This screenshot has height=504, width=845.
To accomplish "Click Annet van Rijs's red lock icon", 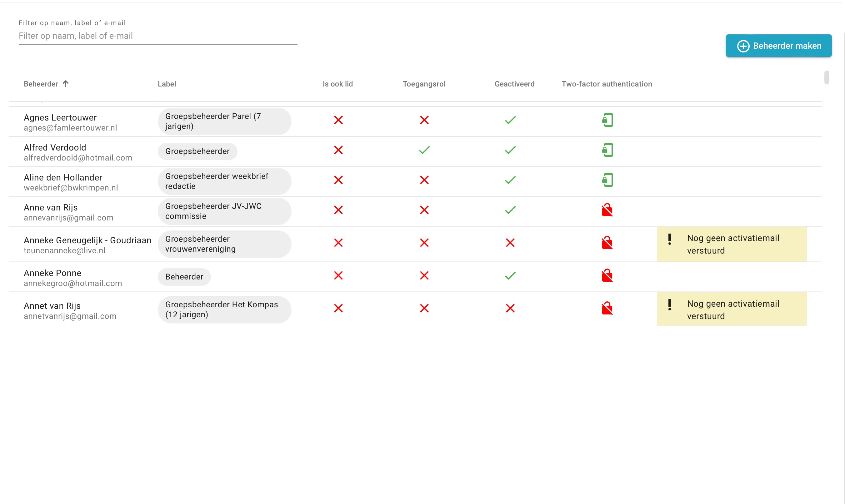I will pos(607,309).
